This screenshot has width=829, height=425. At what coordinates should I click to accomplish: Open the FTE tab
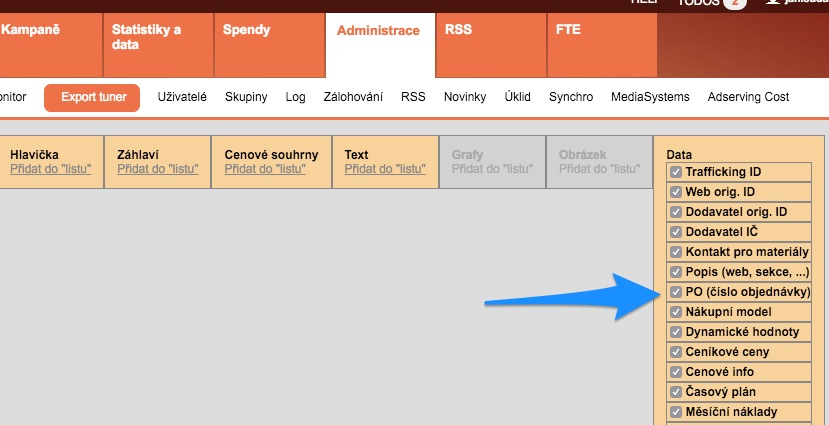568,31
